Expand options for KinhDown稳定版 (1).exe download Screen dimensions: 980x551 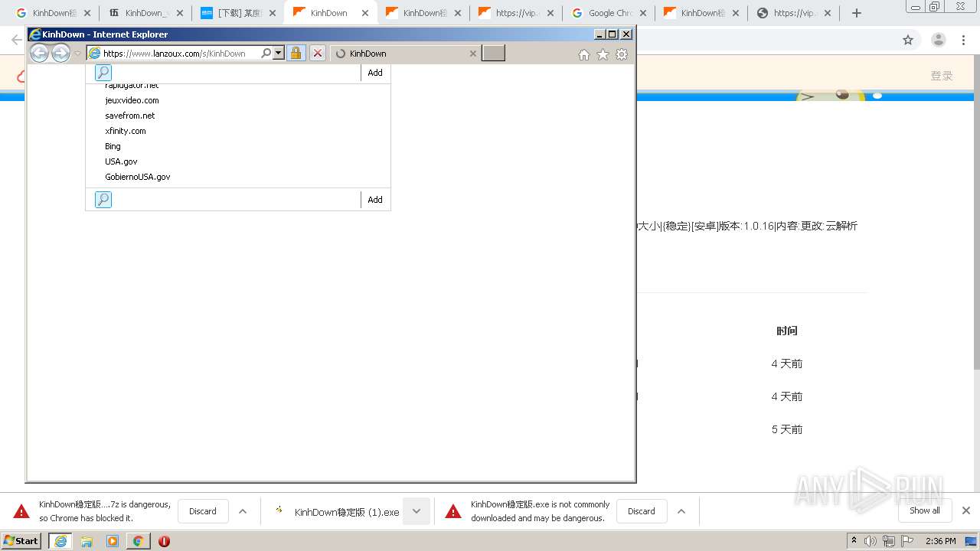point(416,511)
